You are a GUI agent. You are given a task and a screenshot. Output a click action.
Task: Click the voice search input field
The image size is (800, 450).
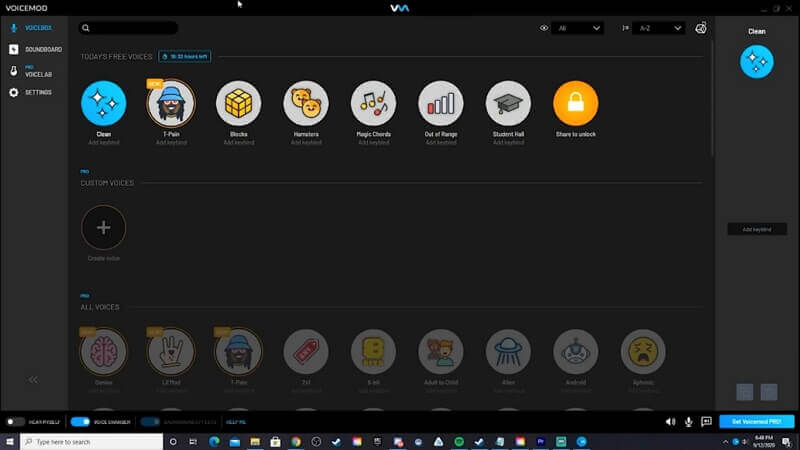click(128, 28)
